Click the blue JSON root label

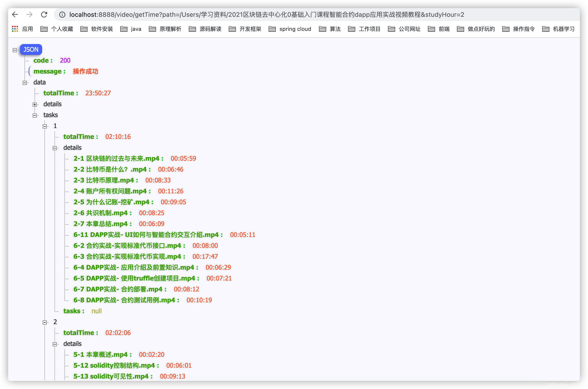coord(31,50)
